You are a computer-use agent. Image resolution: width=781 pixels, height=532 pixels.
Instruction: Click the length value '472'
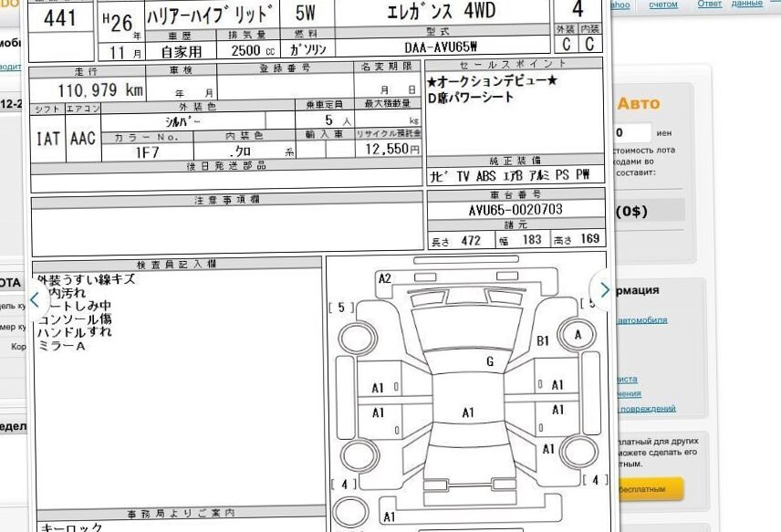[x=471, y=241]
